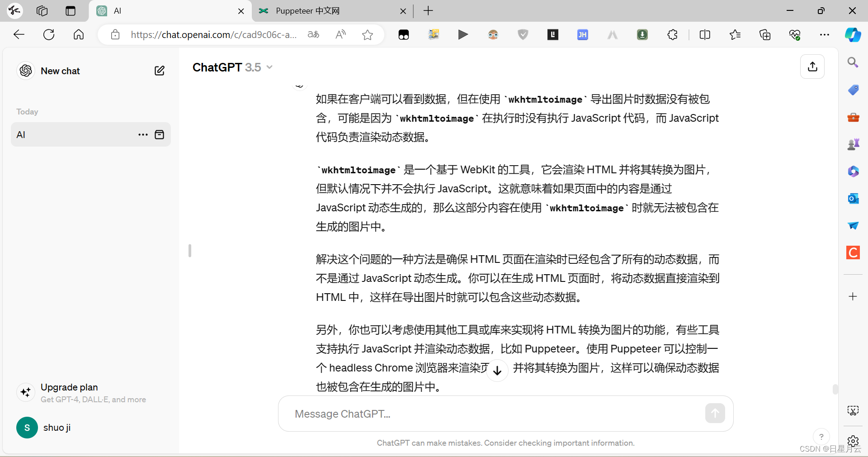868x457 pixels.
Task: Click the Upgrade plan link
Action: tap(69, 387)
